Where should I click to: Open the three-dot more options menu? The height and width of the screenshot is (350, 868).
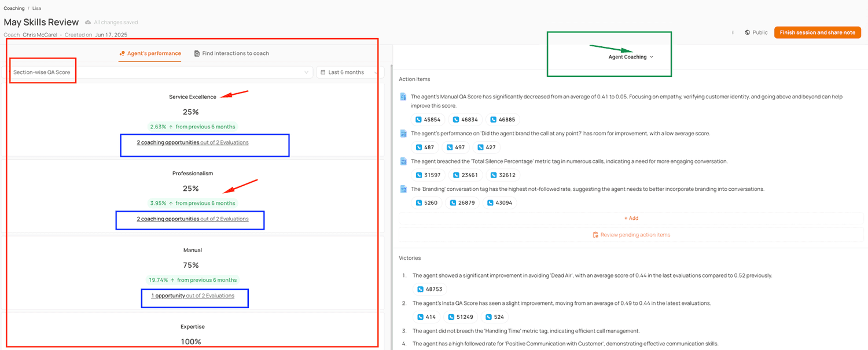(733, 32)
